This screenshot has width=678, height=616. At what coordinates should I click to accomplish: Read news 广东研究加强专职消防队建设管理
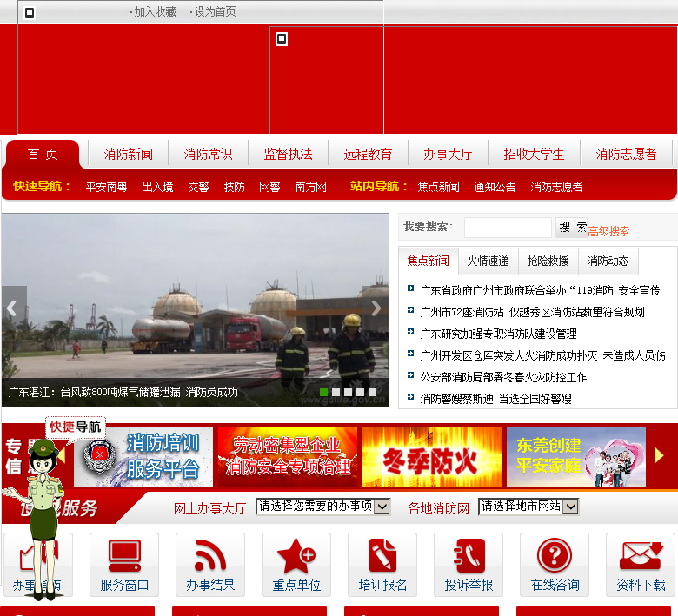tap(499, 334)
